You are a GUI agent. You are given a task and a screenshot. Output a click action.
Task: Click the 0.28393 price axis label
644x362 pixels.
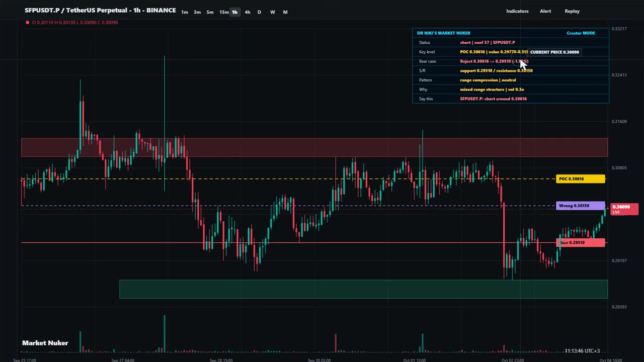tap(619, 307)
